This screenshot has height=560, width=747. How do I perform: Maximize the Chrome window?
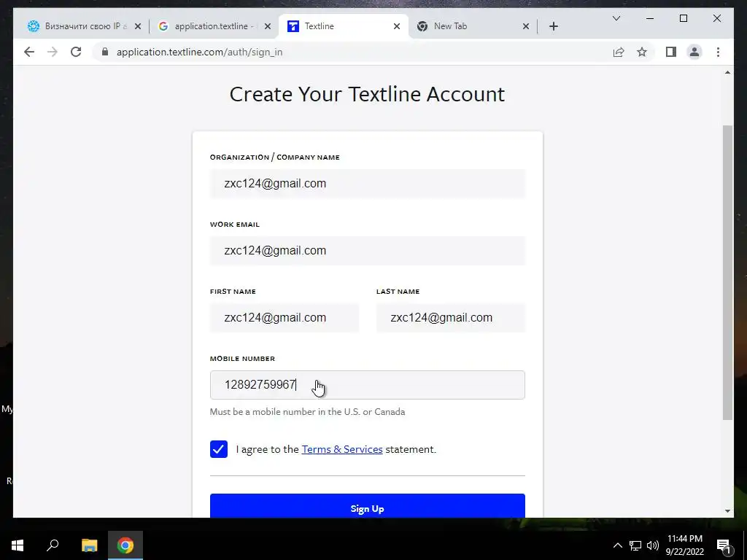coord(683,18)
